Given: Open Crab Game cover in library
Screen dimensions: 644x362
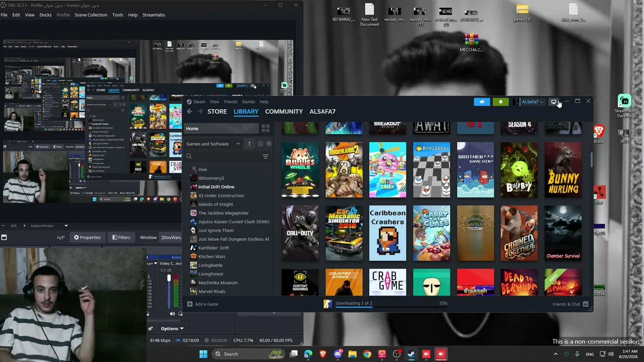Looking at the screenshot, I should [387, 283].
